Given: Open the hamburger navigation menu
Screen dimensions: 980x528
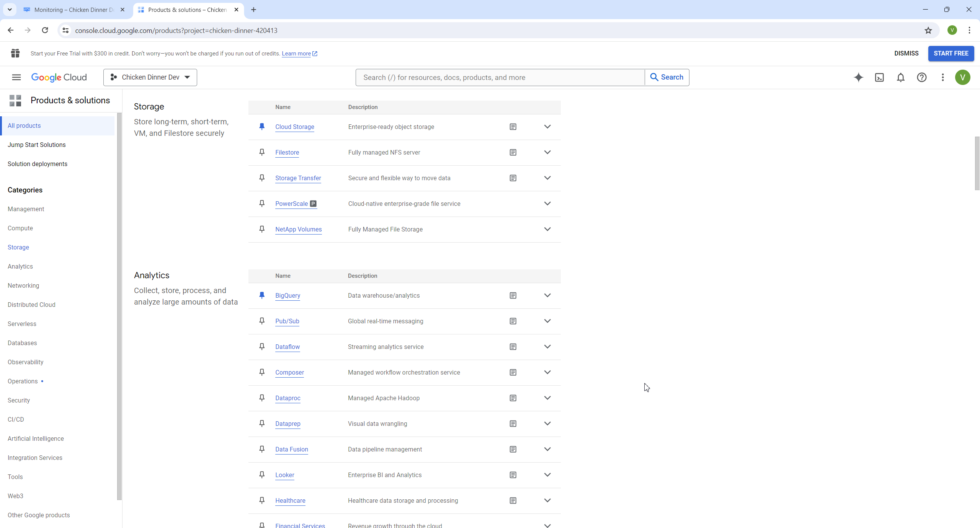Looking at the screenshot, I should click(16, 77).
